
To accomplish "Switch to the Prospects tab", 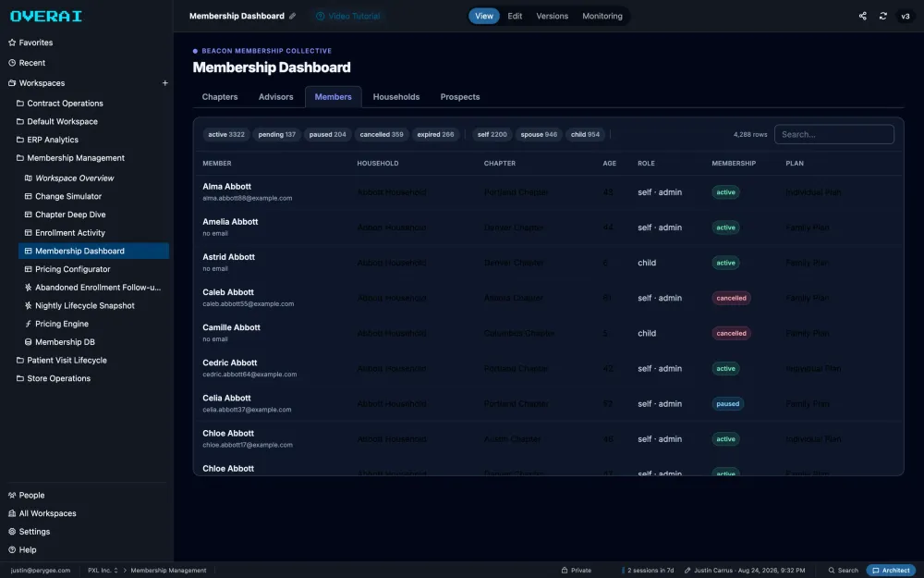I will click(459, 97).
